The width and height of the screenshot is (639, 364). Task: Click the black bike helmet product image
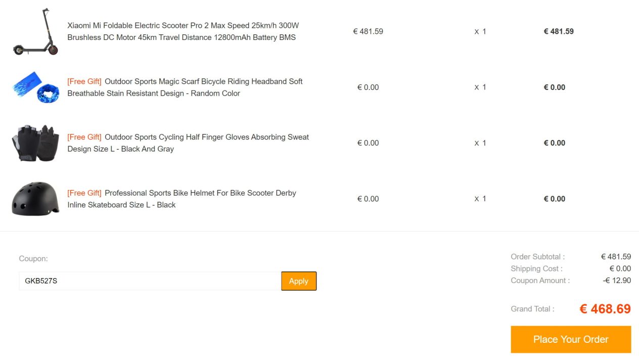35,199
